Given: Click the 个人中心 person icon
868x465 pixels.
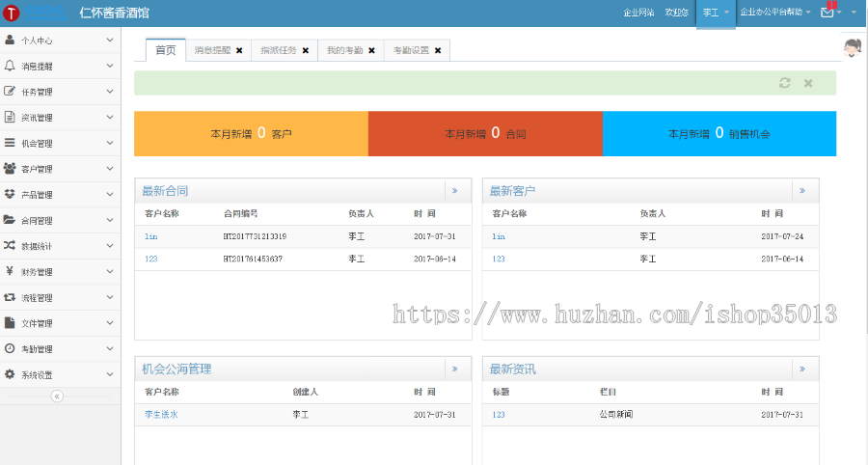Looking at the screenshot, I should [10, 40].
